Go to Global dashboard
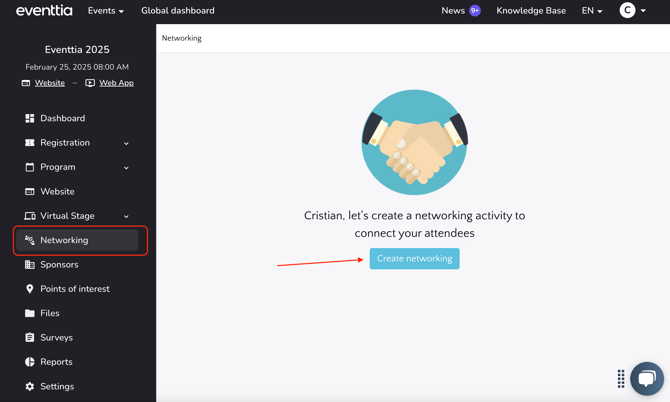 tap(177, 11)
